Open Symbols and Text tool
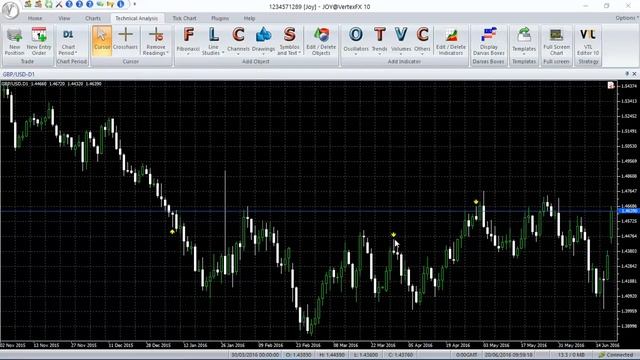The image size is (640, 360). (289, 41)
